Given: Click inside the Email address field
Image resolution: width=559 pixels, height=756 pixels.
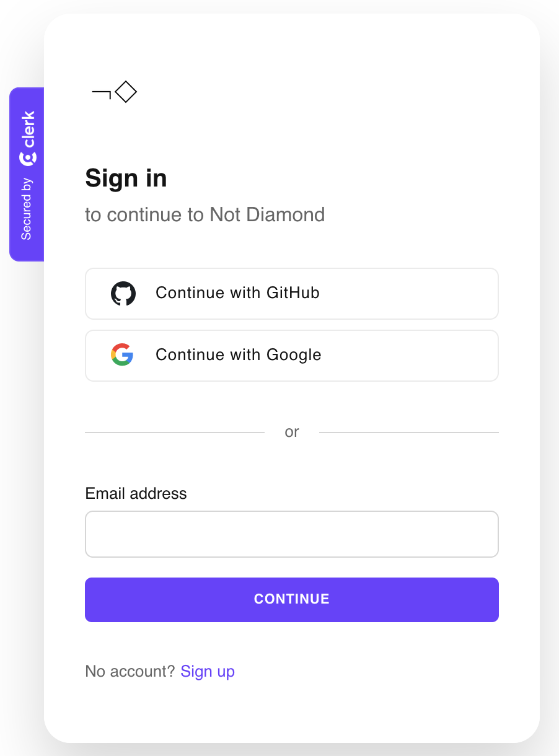Looking at the screenshot, I should click(x=291, y=534).
